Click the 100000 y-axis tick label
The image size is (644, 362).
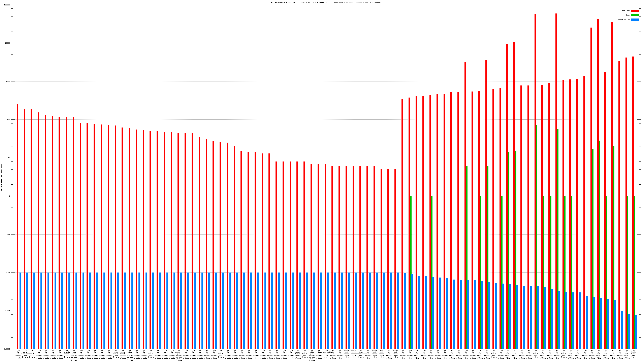[x=7, y=5]
